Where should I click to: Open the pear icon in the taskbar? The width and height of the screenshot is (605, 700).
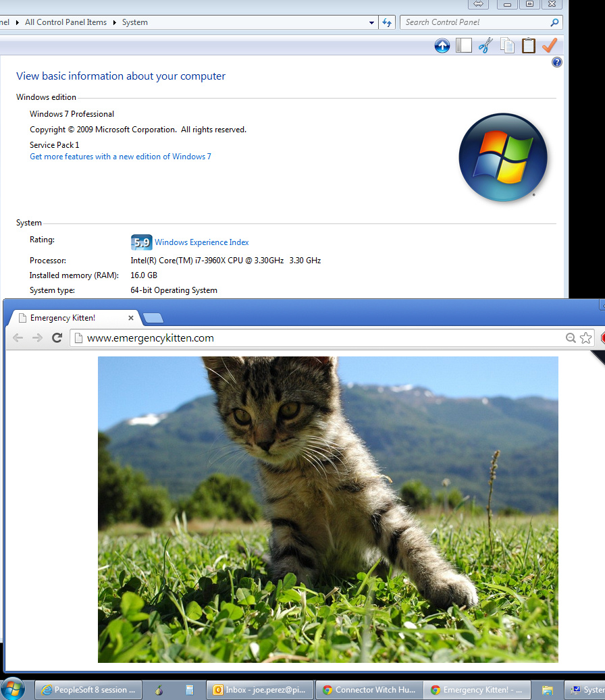(159, 690)
